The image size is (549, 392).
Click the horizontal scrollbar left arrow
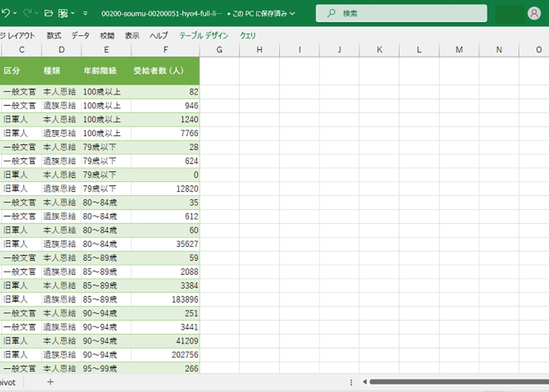coord(364,382)
